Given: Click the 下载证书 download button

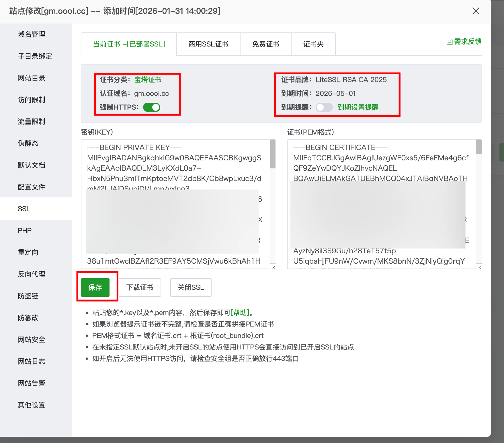Looking at the screenshot, I should [140, 287].
